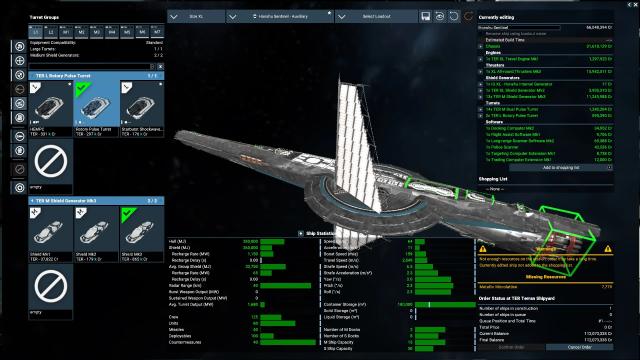Choose the empty turret slot option

tap(51, 166)
